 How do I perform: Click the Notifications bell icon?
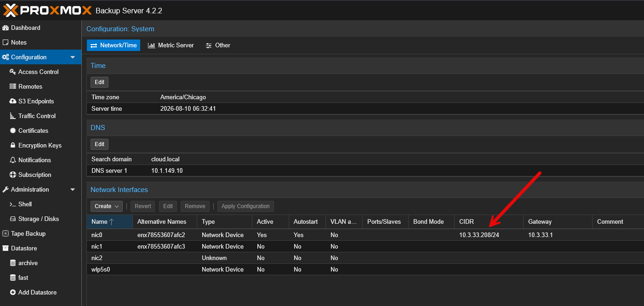click(x=13, y=160)
